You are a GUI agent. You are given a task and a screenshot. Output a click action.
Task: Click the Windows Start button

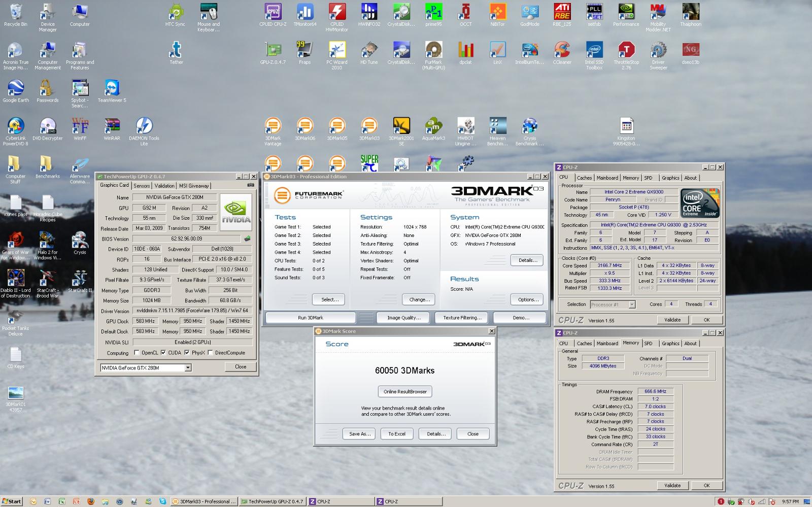tap(12, 501)
